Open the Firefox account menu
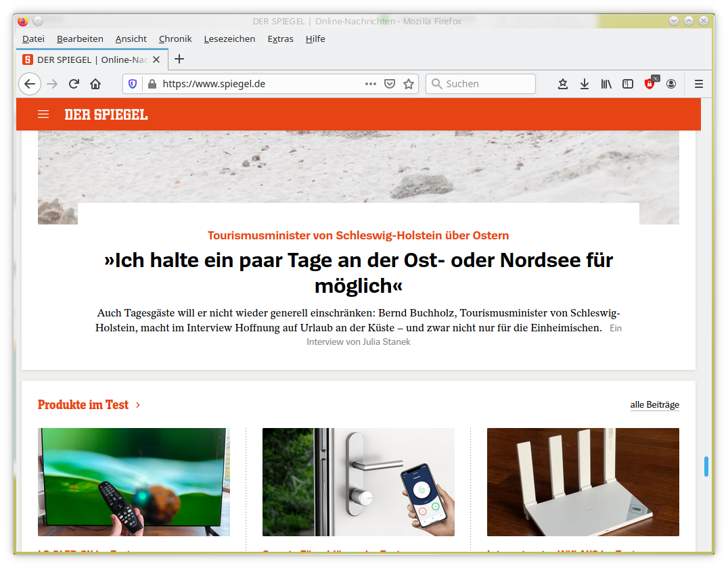The height and width of the screenshot is (568, 728). click(671, 84)
